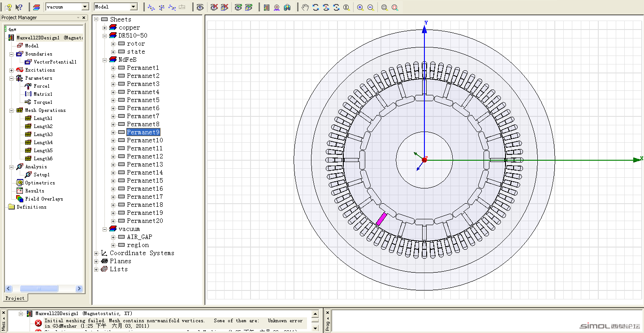Click the binoculars find icon
Screen dimensions: 644x333
coord(287,7)
